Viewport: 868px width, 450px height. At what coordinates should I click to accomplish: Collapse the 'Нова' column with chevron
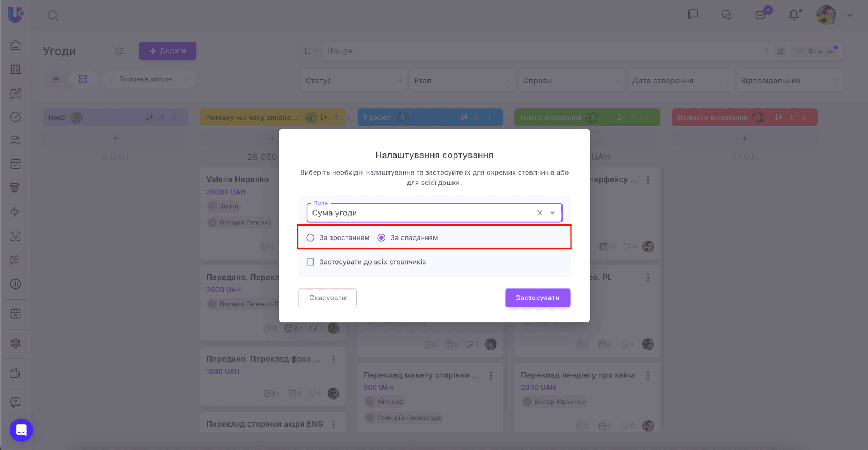(x=162, y=117)
